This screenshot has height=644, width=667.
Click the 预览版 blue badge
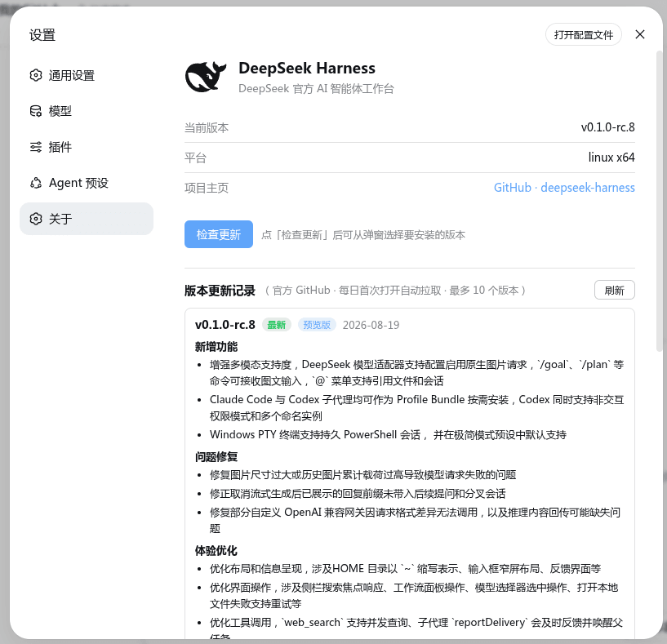coord(317,325)
